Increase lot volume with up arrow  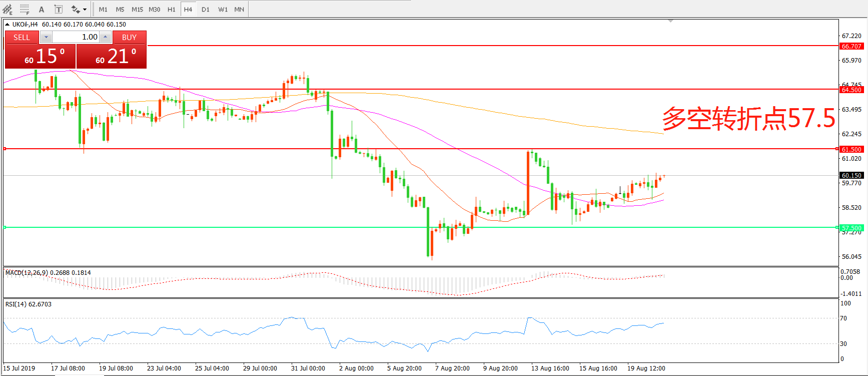tap(105, 37)
